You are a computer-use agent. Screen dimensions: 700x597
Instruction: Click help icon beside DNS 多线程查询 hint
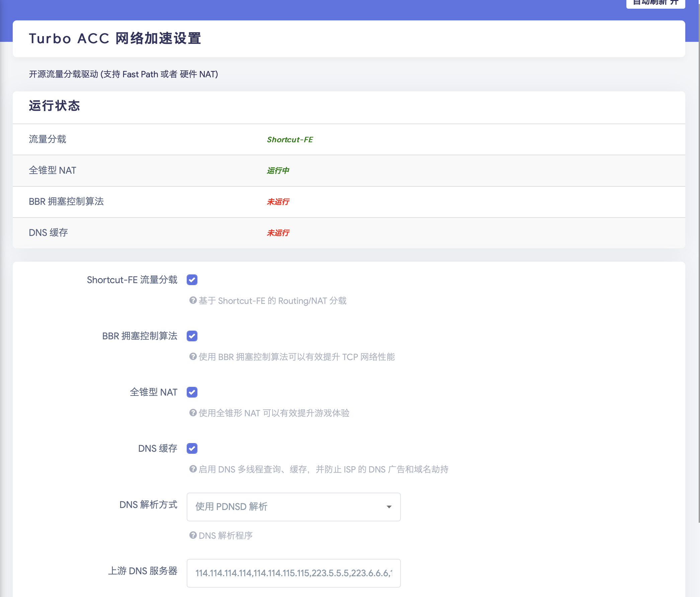tap(193, 469)
